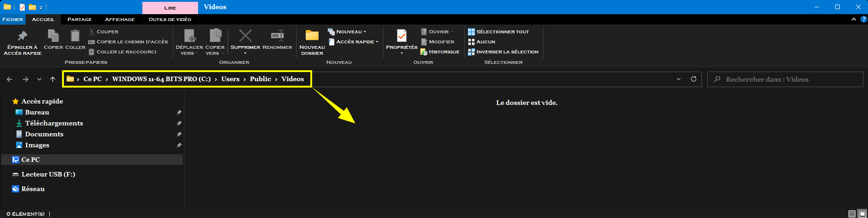This screenshot has width=868, height=218.
Task: Open the blue help icon
Action: [863, 19]
